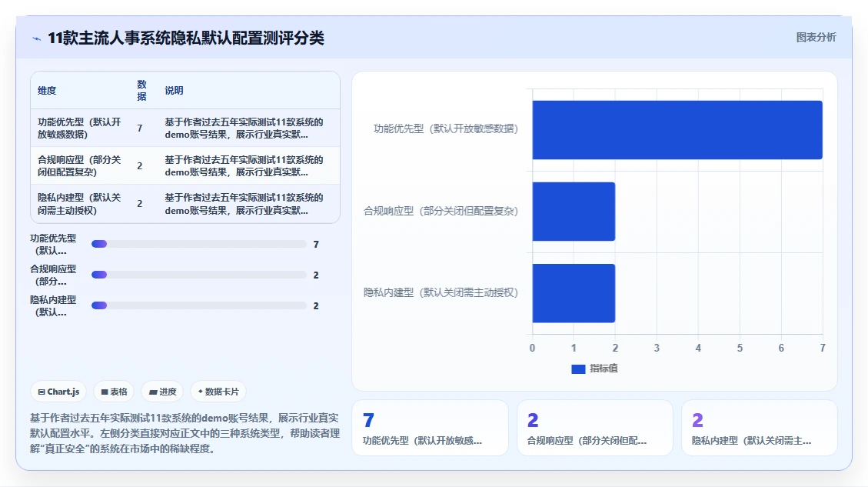Click the description paragraph below tags
Screen dimensions: 868x487
[x=185, y=433]
